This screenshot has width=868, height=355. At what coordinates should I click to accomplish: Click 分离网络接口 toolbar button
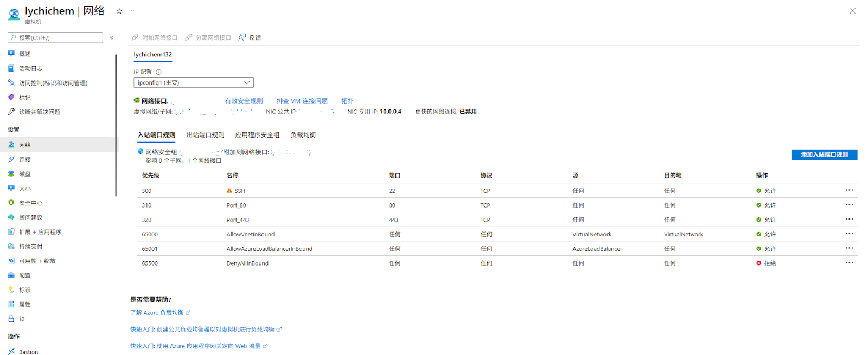pos(208,37)
